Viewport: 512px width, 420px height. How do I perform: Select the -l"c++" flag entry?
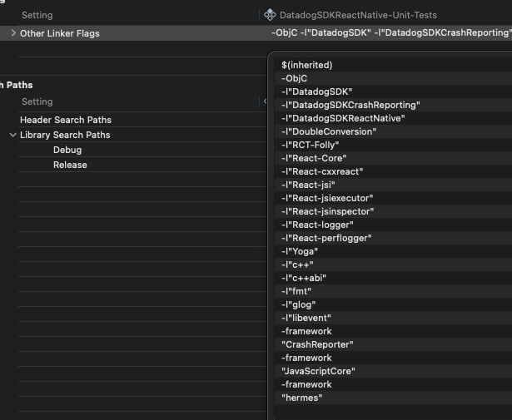click(393, 264)
